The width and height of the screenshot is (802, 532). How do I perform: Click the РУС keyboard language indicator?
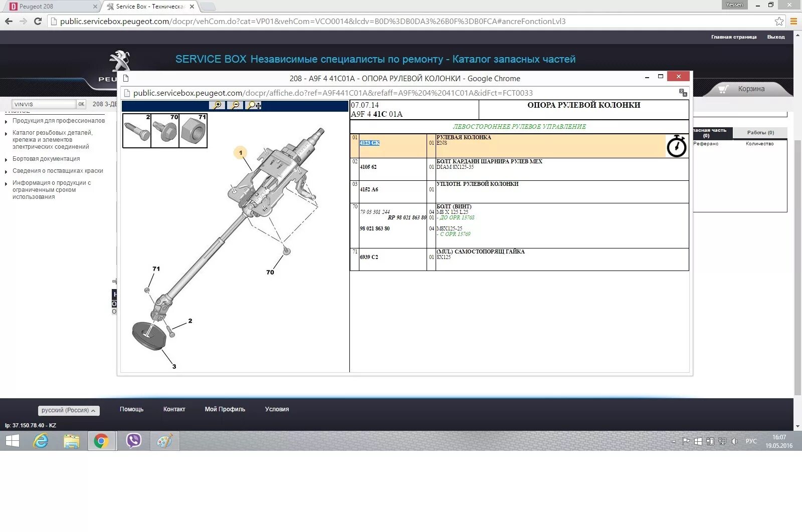click(x=751, y=441)
